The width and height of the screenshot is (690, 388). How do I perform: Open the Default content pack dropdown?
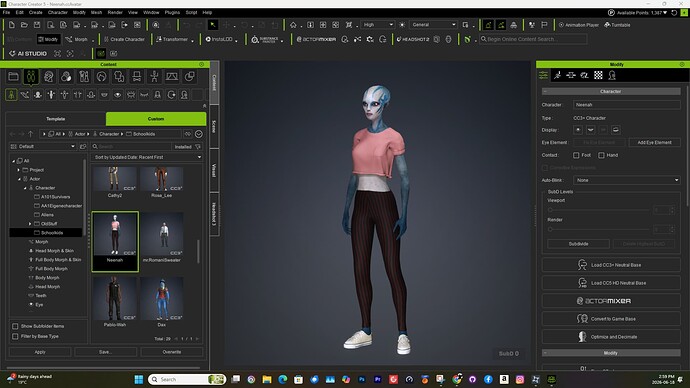[43, 146]
